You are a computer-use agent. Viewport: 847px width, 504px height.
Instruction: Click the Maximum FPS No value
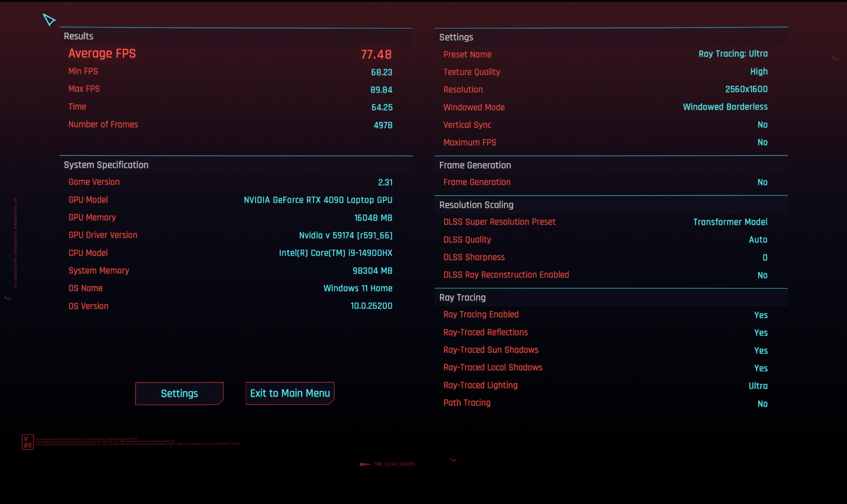762,142
